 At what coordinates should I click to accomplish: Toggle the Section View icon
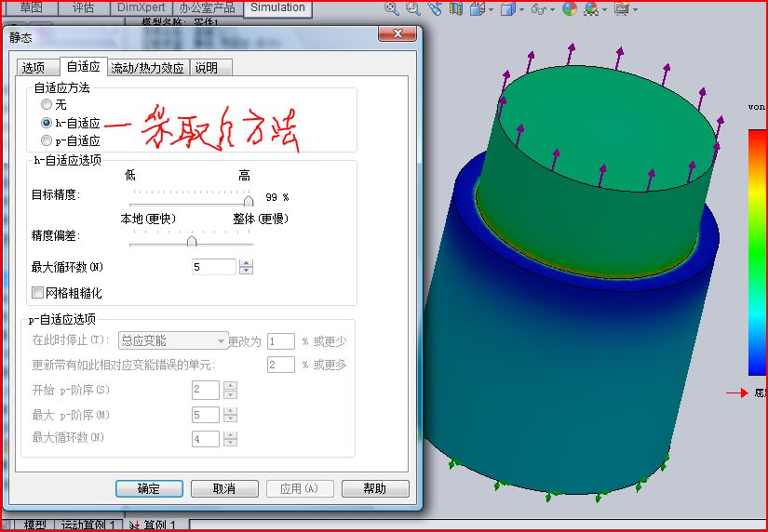[456, 8]
